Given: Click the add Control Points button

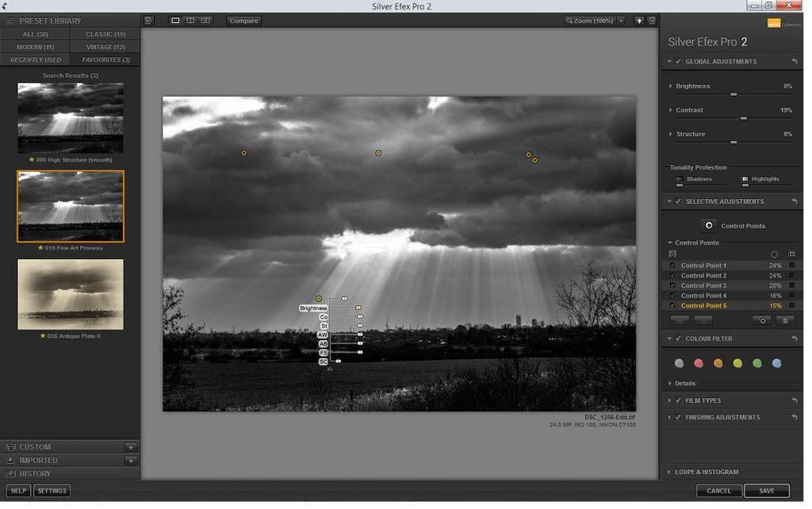Looking at the screenshot, I should (x=709, y=226).
